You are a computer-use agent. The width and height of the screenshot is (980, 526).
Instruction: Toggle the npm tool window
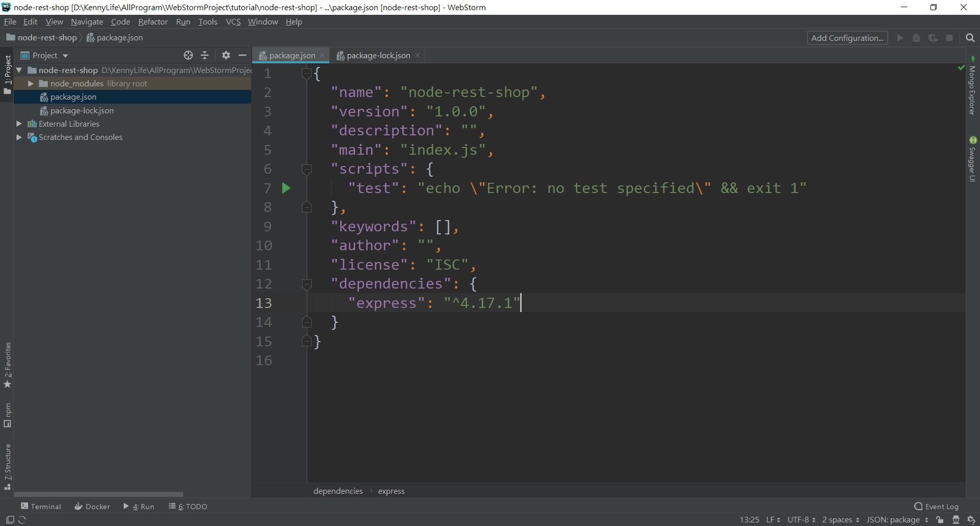[8, 415]
